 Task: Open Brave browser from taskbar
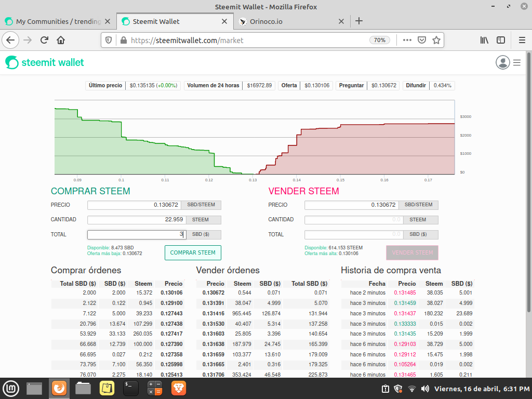pos(179,389)
